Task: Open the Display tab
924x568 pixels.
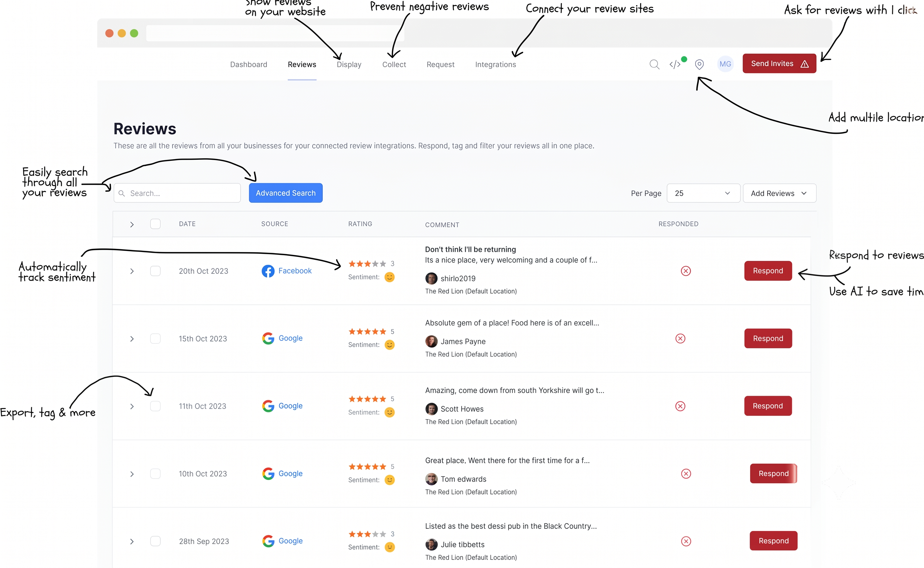Action: (x=349, y=65)
